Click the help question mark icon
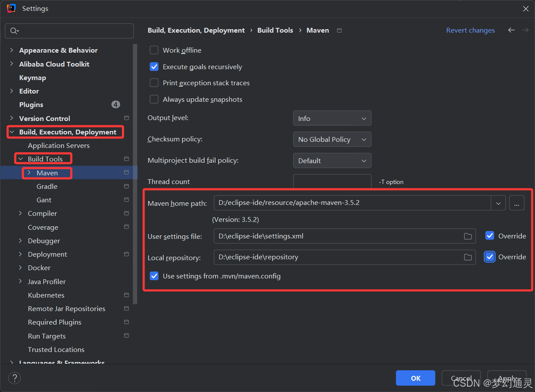This screenshot has height=392, width=535. 14,378
